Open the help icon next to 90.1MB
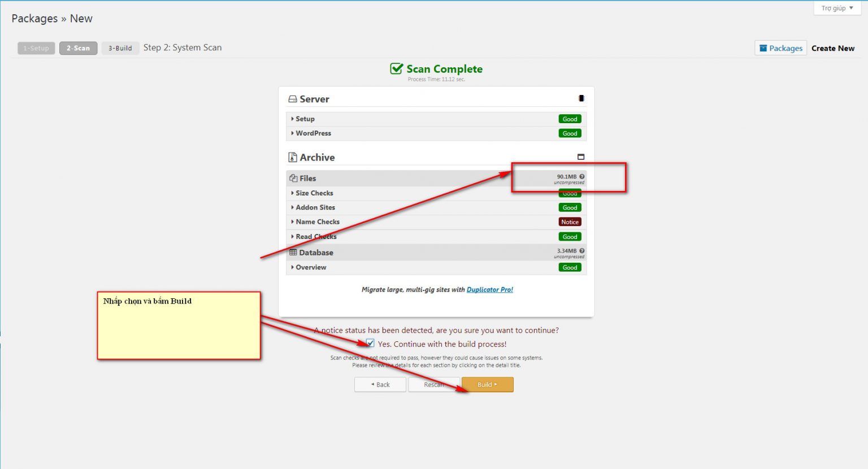 582,176
